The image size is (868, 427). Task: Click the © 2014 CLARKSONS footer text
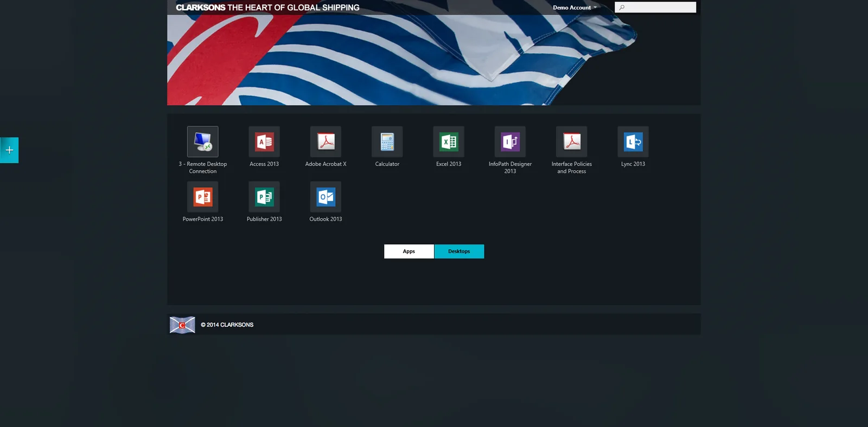[227, 325]
